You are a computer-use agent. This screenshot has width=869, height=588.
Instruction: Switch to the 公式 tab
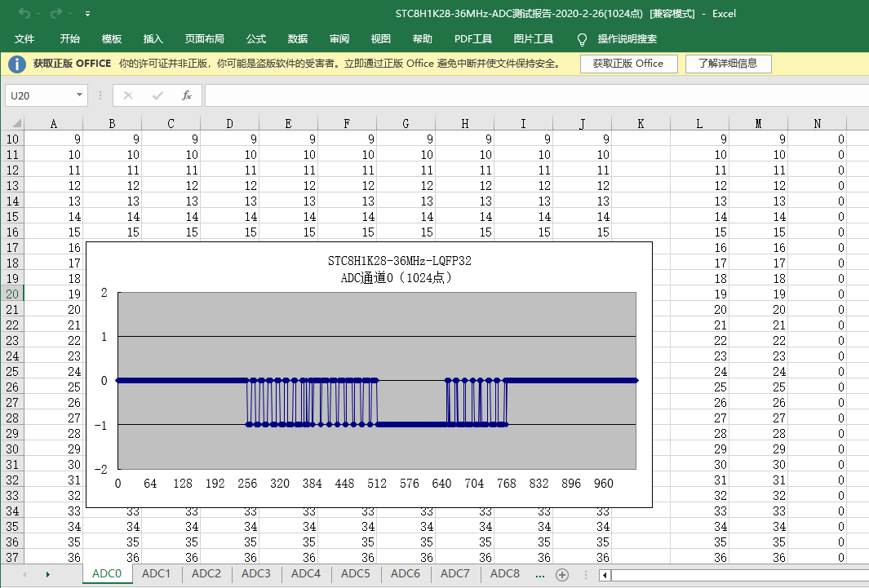coord(256,39)
